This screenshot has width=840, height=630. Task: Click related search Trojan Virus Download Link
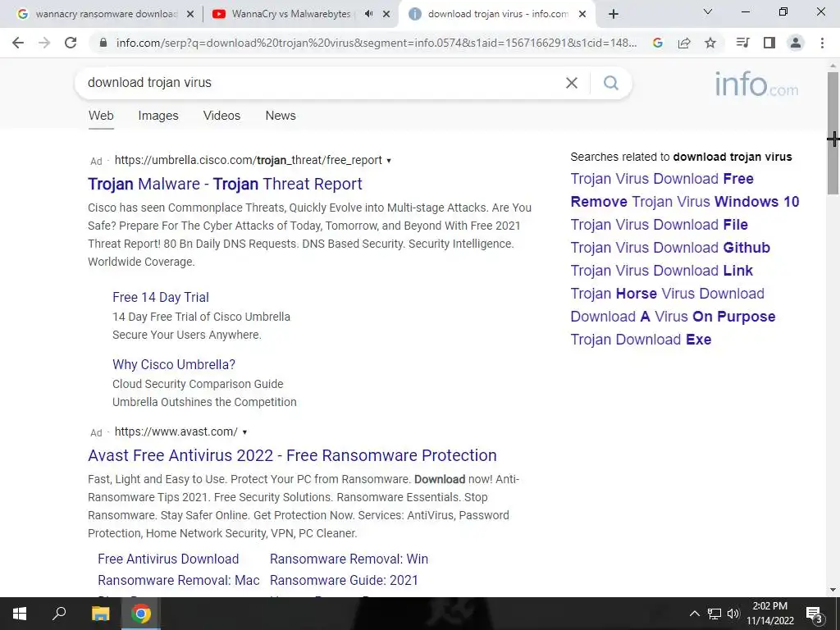[662, 271]
